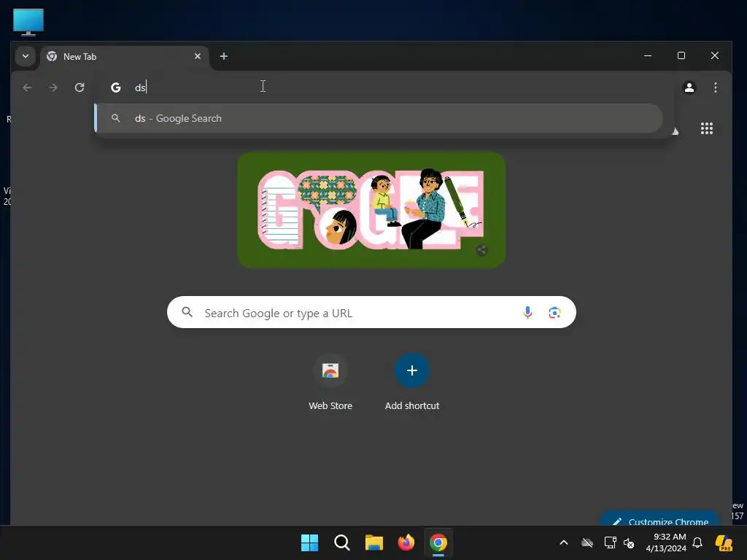Screen dimensions: 747x560
Task: Open notifications bell icon
Action: (697, 542)
